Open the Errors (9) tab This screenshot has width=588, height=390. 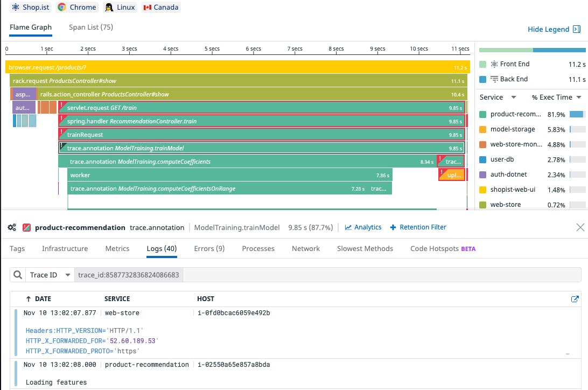click(x=209, y=249)
